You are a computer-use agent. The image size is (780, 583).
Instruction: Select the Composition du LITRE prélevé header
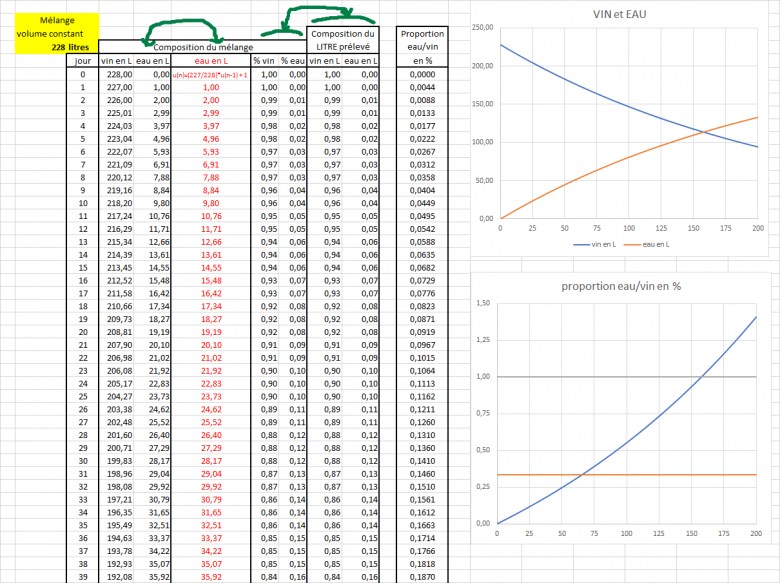tap(343, 40)
